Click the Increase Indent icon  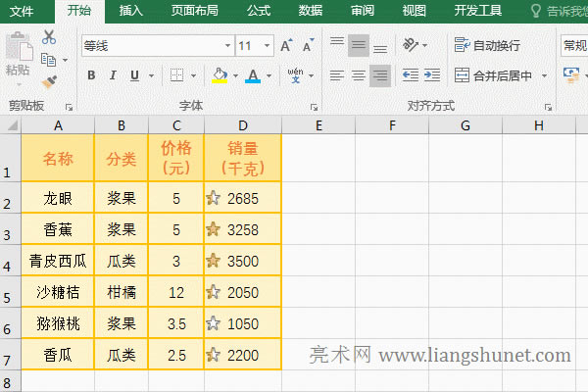click(432, 75)
